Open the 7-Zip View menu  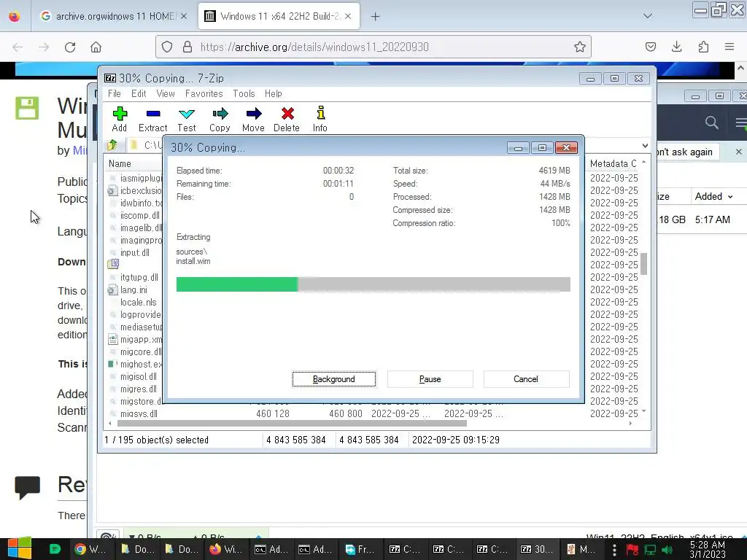(166, 94)
